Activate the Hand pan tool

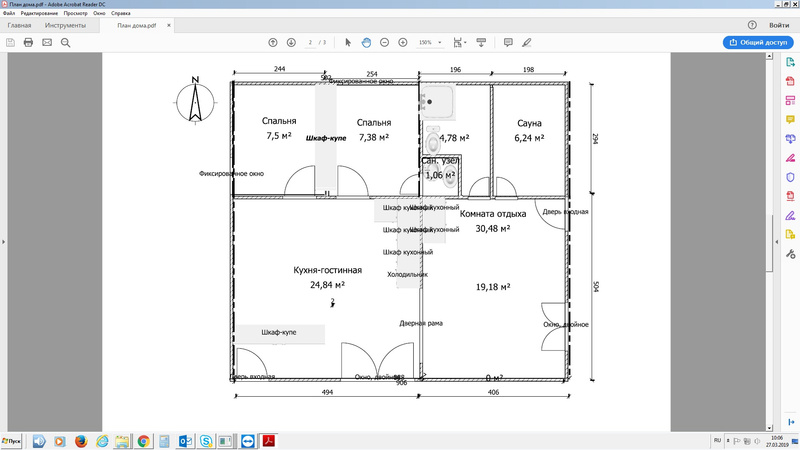click(366, 43)
